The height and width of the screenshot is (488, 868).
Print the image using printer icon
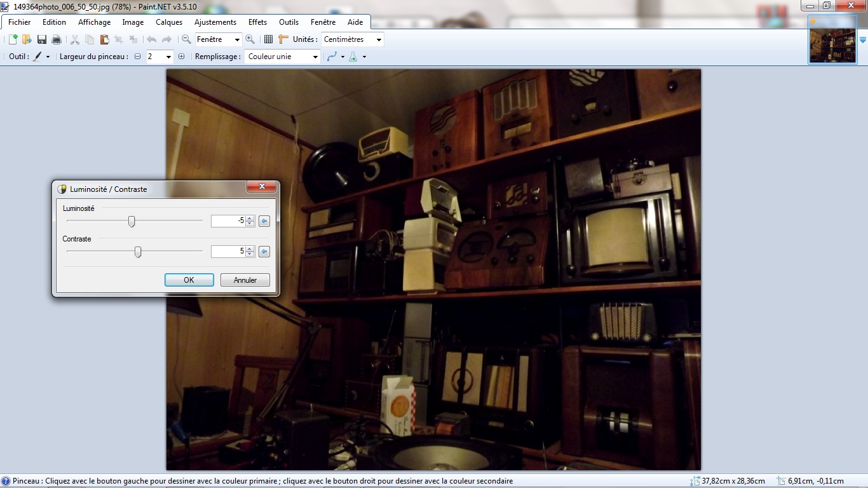(57, 39)
